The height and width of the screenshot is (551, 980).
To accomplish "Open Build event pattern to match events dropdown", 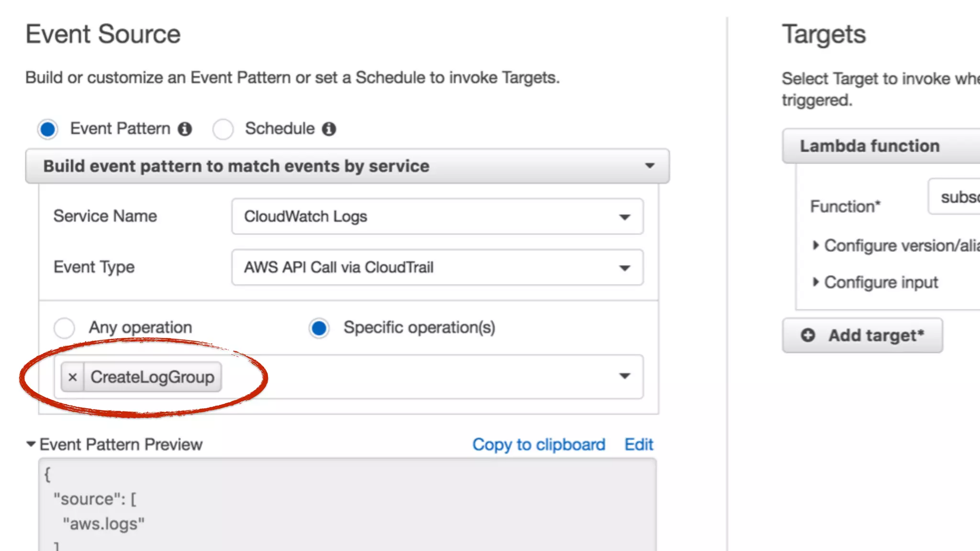I will tap(347, 166).
